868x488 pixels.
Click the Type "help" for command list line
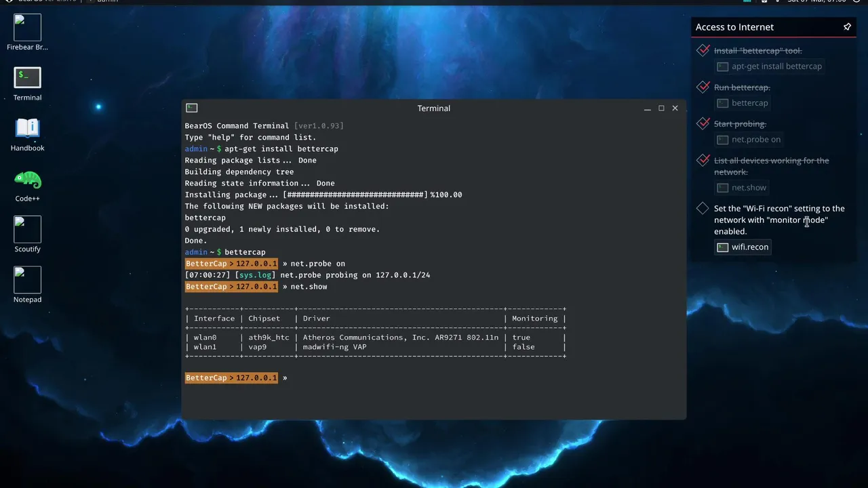(x=250, y=138)
